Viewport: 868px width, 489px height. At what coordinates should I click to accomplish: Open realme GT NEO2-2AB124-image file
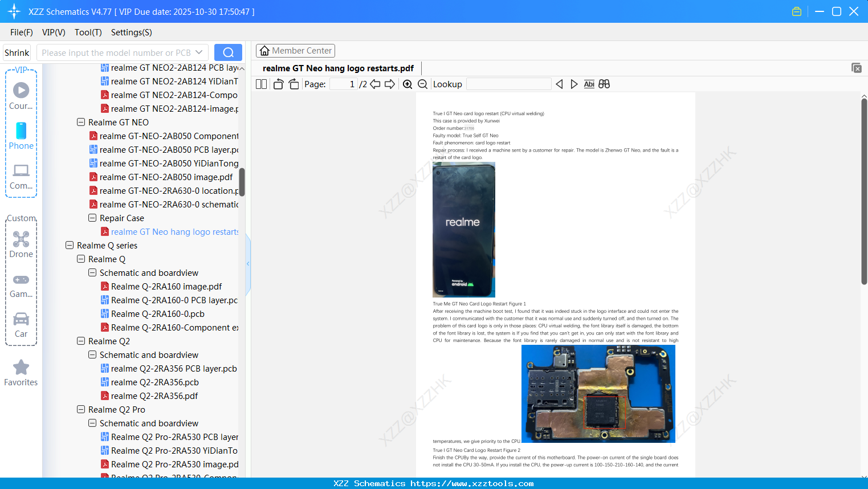(x=175, y=109)
